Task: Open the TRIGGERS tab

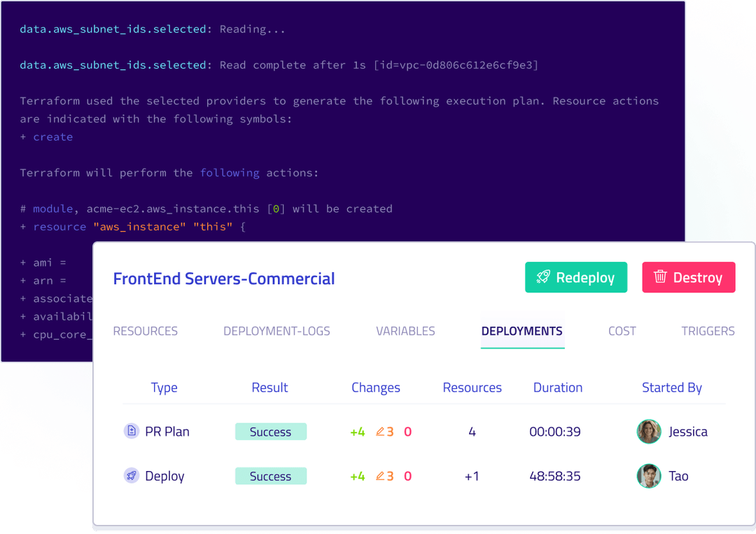Action: click(708, 331)
